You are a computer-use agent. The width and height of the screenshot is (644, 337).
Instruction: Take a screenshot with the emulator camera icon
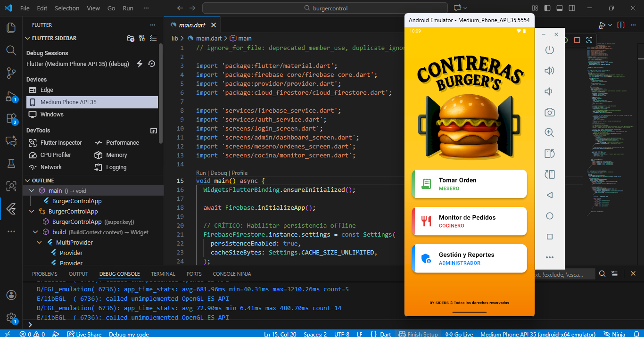(x=549, y=112)
